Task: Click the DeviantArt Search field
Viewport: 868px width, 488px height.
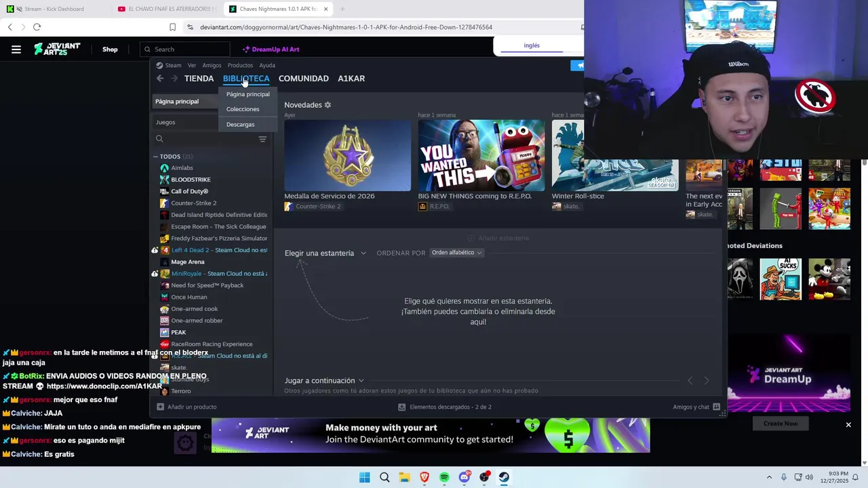Action: (185, 49)
